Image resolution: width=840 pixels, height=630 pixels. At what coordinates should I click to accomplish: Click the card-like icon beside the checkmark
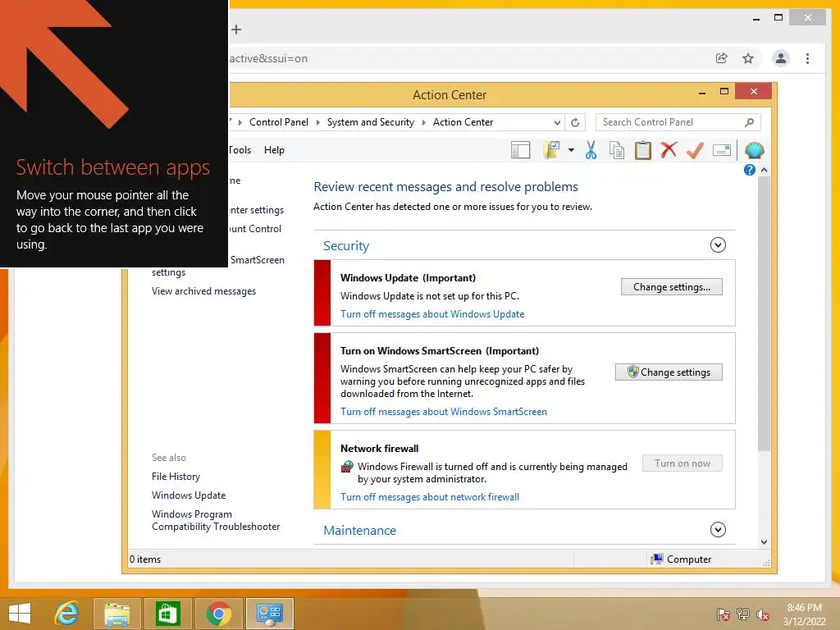point(722,151)
